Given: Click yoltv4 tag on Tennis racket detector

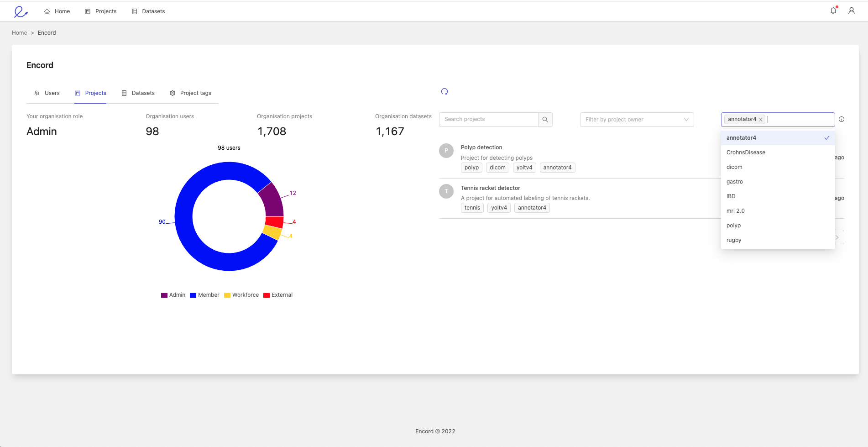Looking at the screenshot, I should pos(499,208).
